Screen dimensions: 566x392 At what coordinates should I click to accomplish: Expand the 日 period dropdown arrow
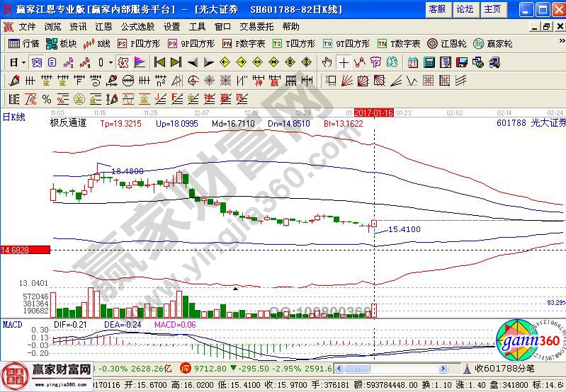(x=23, y=62)
